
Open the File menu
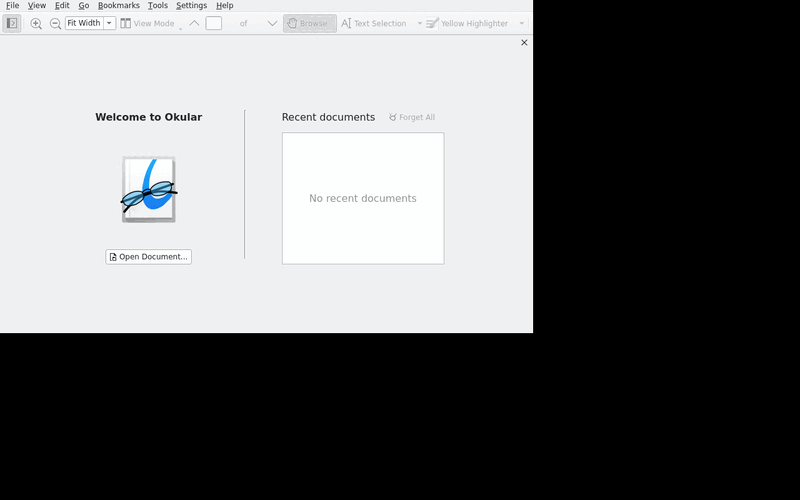tap(12, 6)
